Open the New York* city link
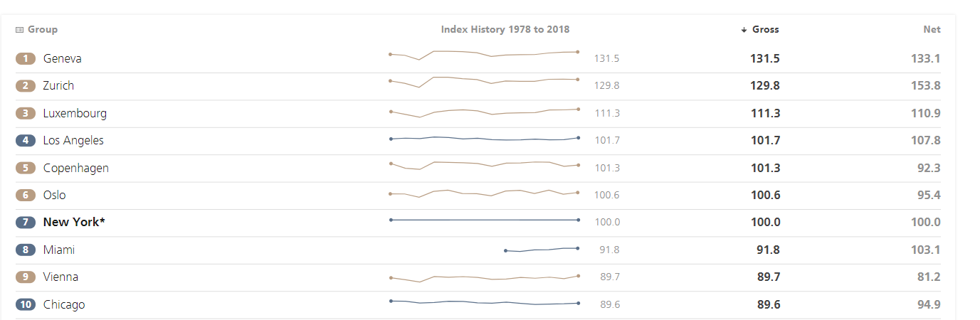The image size is (980, 320). tap(74, 223)
